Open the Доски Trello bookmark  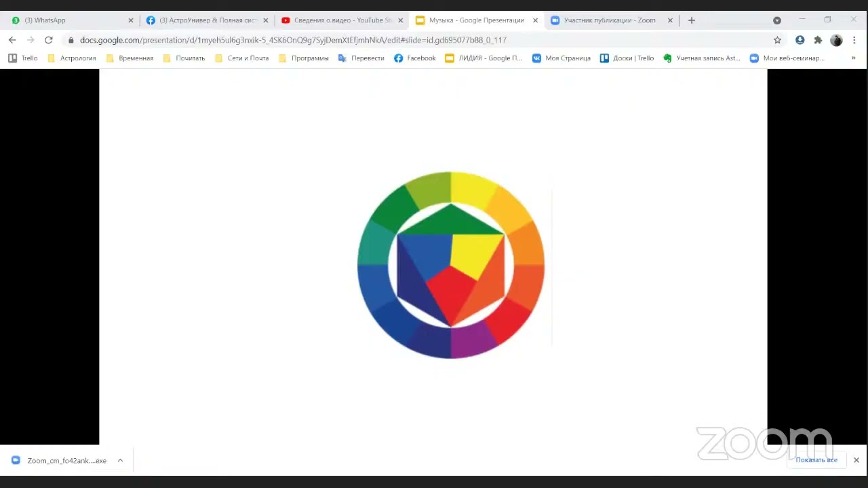coord(627,58)
